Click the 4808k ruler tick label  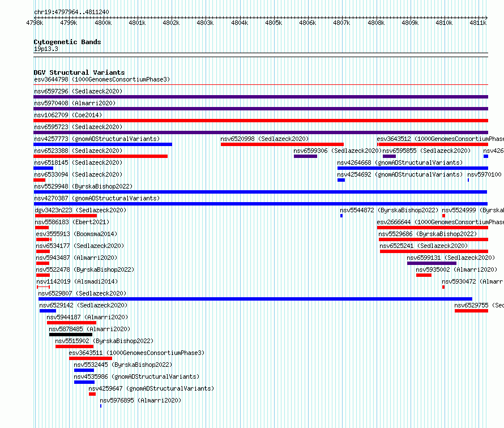click(x=376, y=23)
